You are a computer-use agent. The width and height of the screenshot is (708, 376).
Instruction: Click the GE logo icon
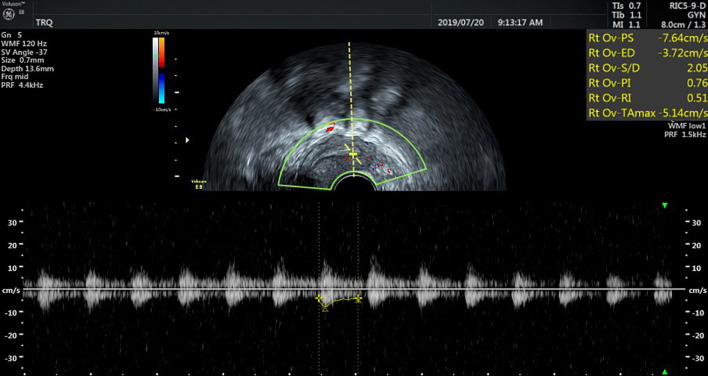(9, 14)
